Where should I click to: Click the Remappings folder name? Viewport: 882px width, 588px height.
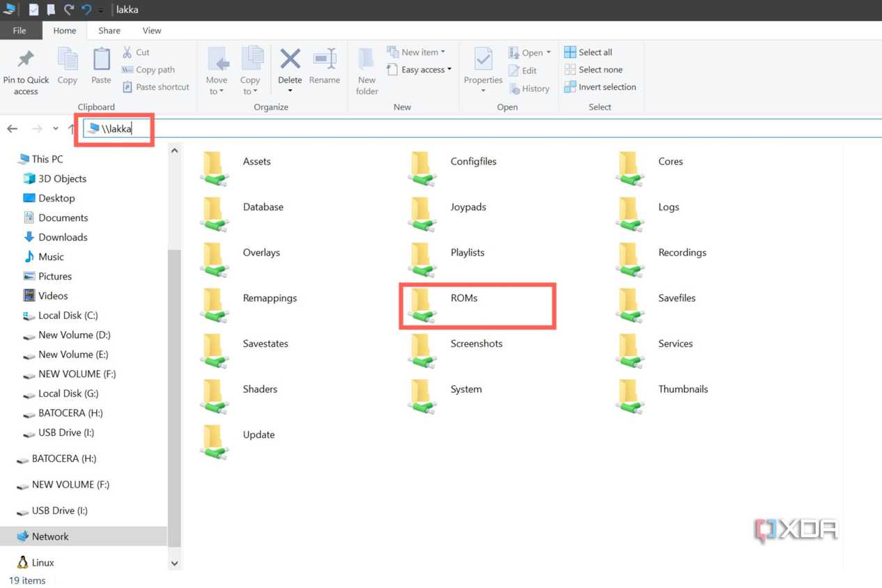pos(270,297)
